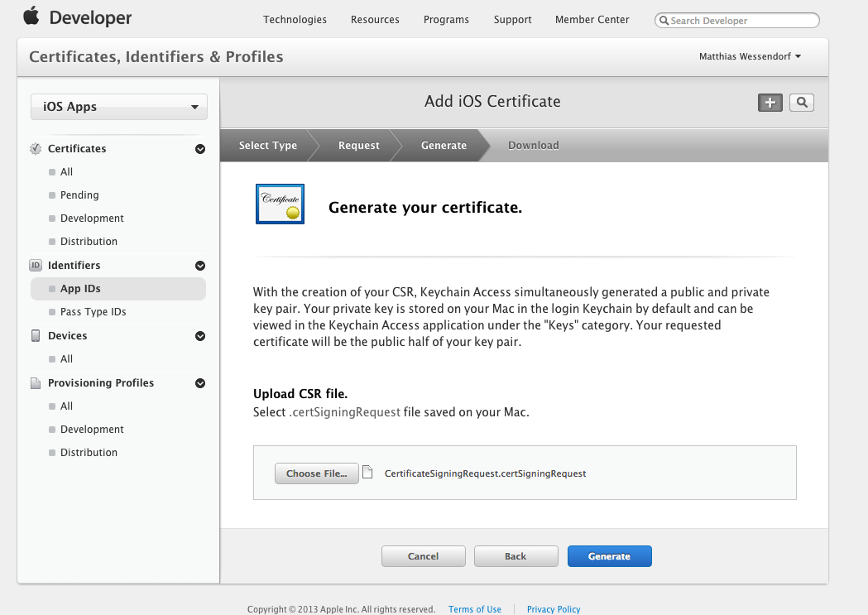868x615 pixels.
Task: Click the Choose File button
Action: [316, 473]
